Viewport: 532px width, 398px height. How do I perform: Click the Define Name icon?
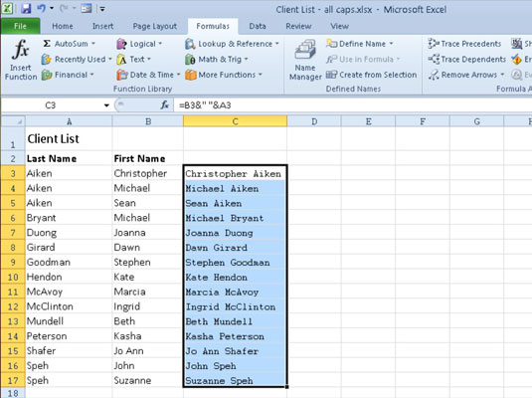pyautogui.click(x=331, y=44)
